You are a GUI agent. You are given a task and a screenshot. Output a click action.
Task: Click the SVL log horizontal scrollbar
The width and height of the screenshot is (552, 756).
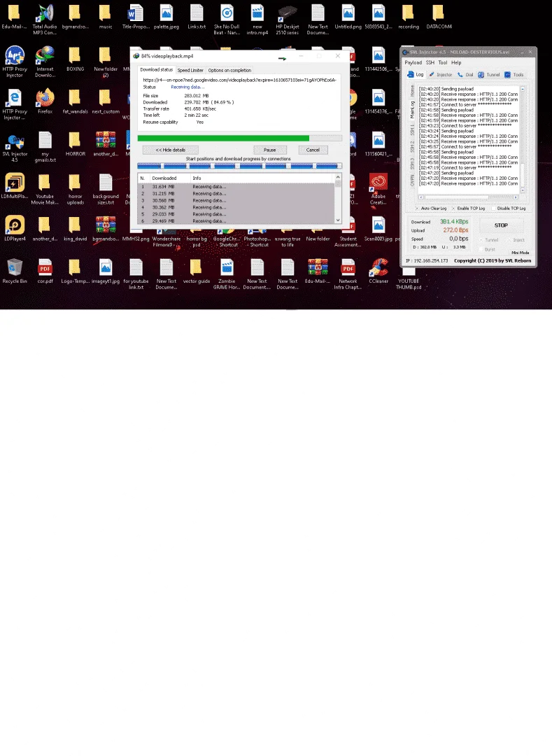(468, 197)
